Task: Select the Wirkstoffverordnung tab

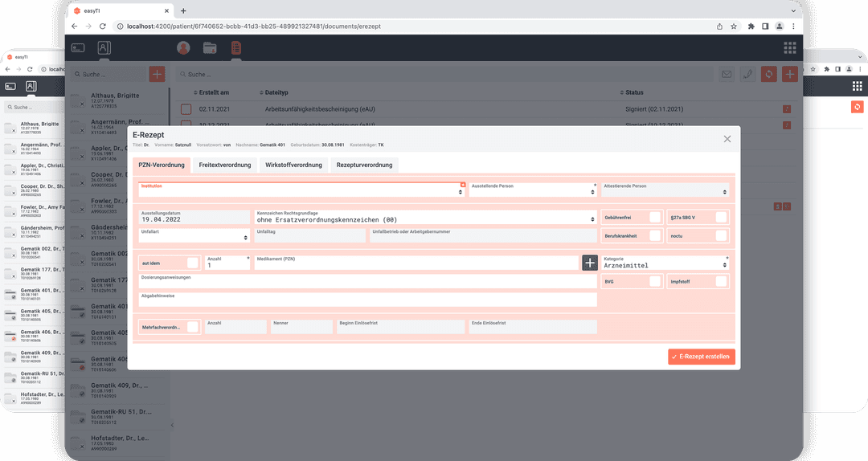Action: (x=293, y=165)
